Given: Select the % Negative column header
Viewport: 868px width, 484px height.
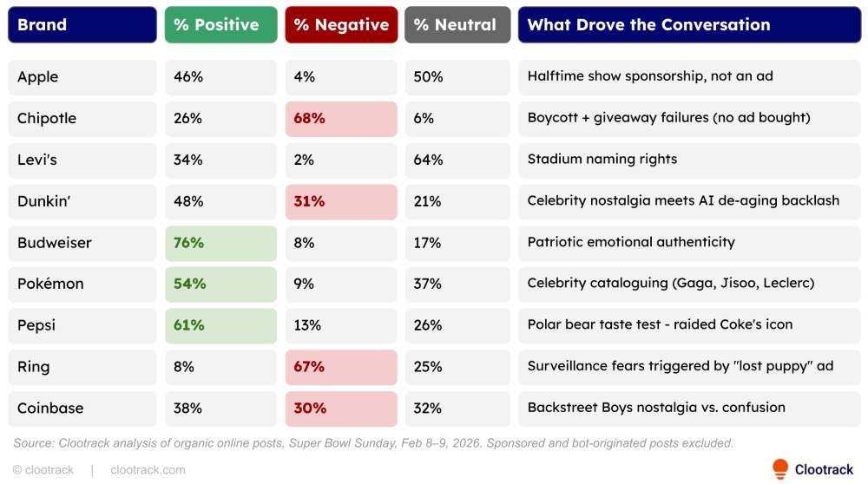Looking at the screenshot, I should point(341,25).
